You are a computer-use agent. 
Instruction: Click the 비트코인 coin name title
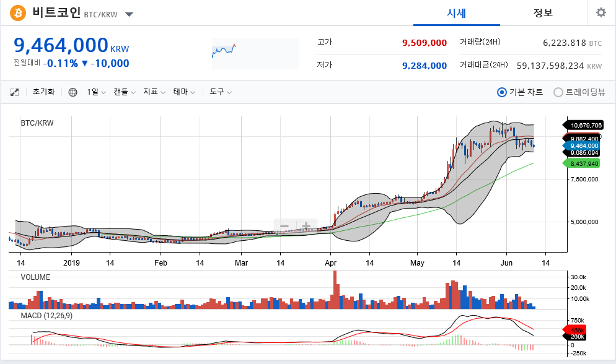click(56, 12)
